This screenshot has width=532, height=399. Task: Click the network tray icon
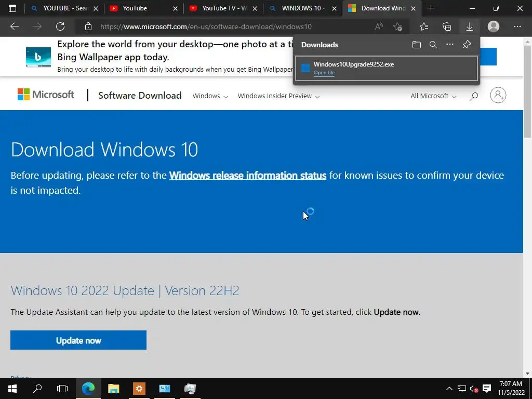462,389
